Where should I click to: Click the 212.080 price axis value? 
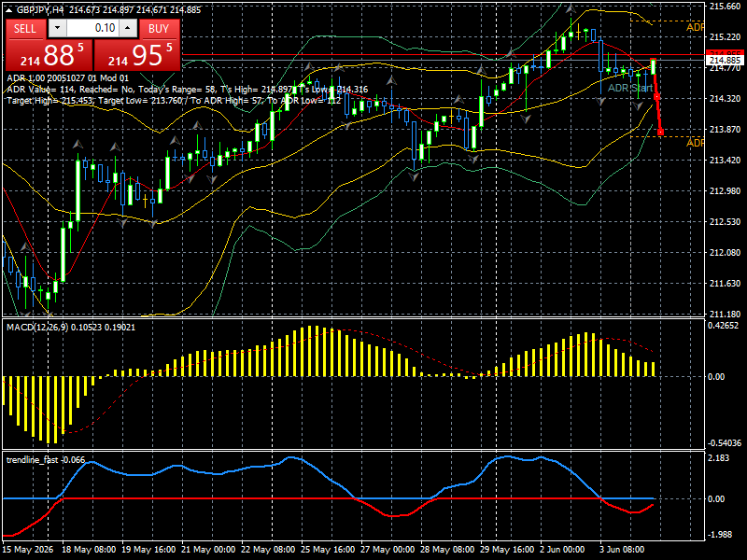point(725,252)
